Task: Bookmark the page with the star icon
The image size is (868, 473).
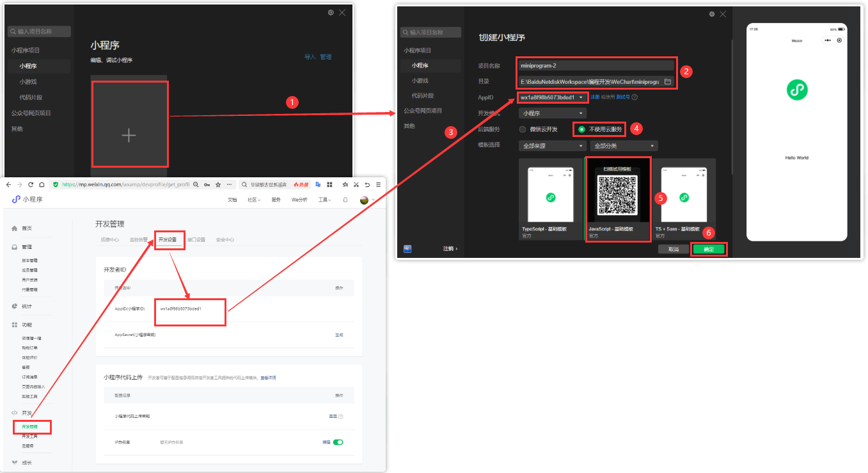Action: (x=218, y=184)
